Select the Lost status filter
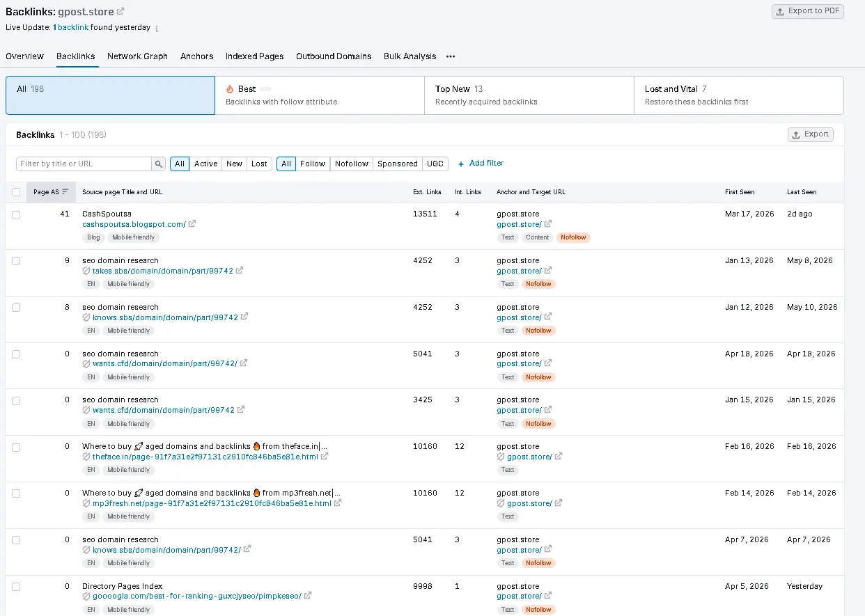 (x=259, y=164)
